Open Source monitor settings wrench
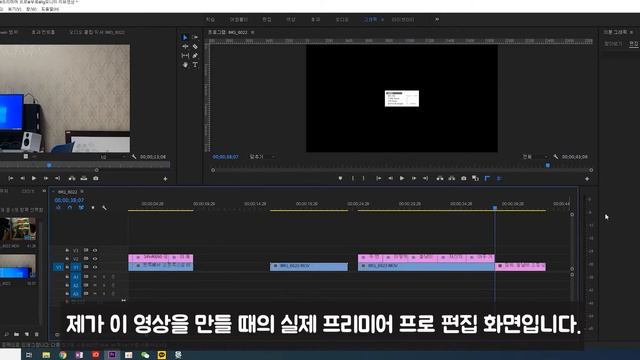 coord(134,157)
